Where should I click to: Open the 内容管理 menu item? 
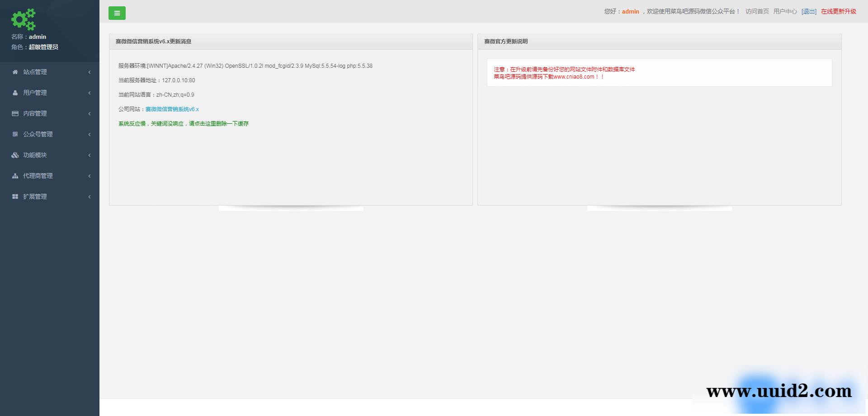35,113
